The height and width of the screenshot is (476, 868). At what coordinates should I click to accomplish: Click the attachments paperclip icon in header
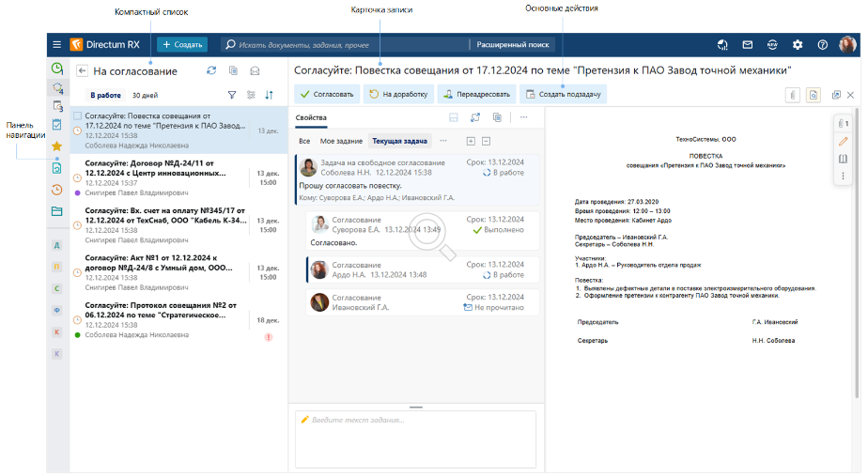click(x=792, y=95)
